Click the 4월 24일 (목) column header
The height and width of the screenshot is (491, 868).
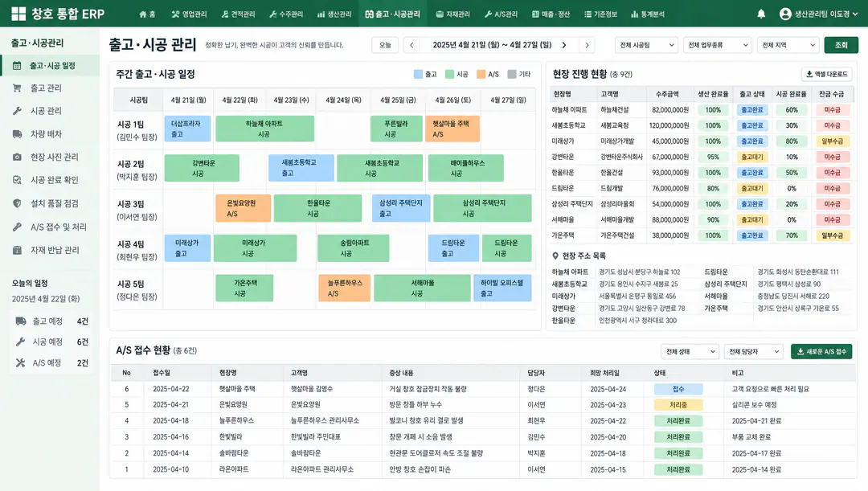tap(343, 100)
